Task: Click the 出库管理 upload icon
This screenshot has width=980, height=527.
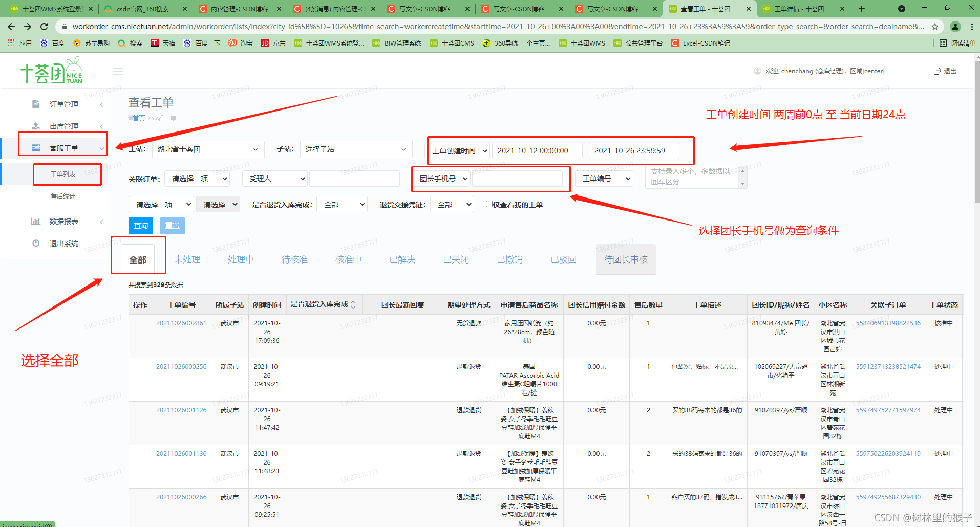Action: pos(36,126)
